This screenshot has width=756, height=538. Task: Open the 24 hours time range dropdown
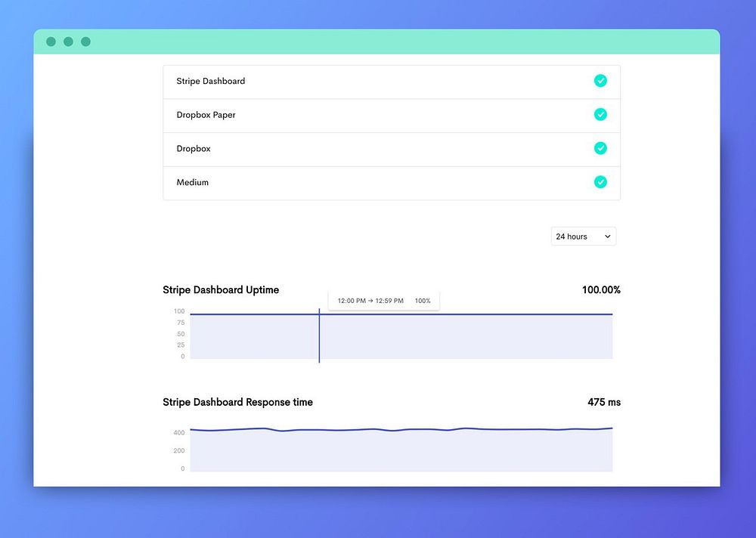[x=584, y=237]
